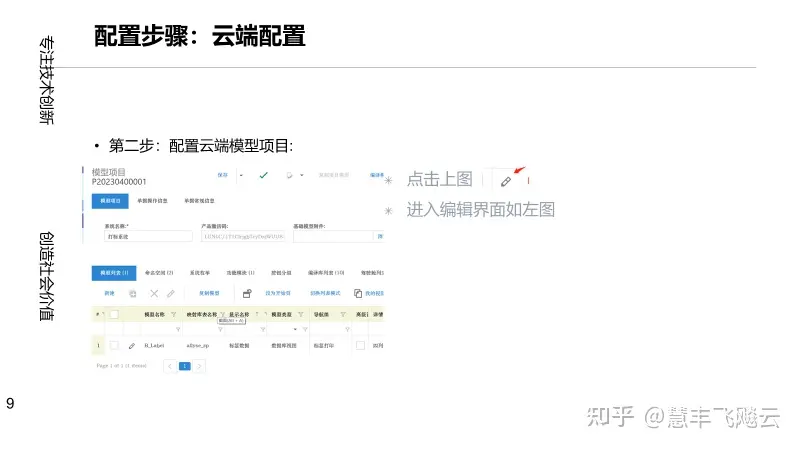This screenshot has height=450, width=800.
Task: Click filter icon on 导航库 column header
Action: click(343, 314)
